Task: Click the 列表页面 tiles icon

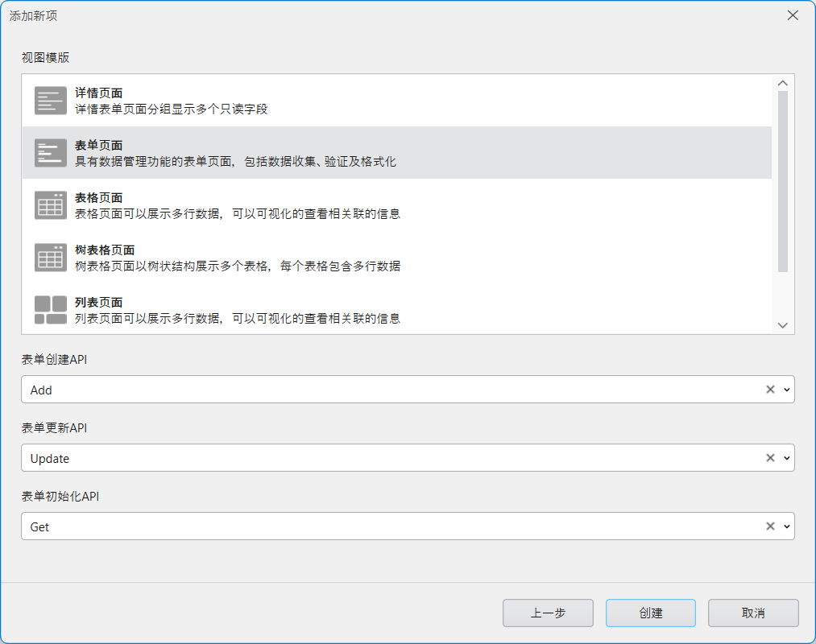Action: 51,310
